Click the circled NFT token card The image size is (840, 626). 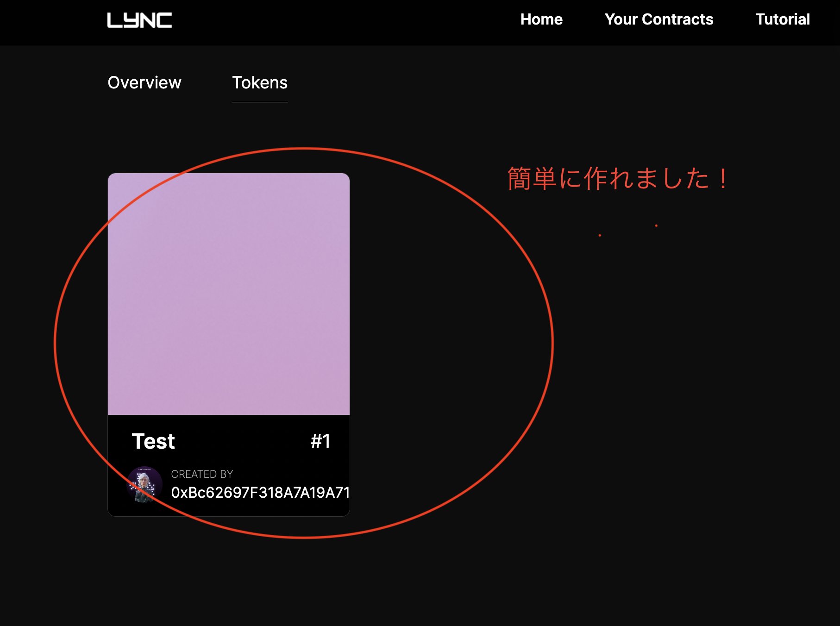pyautogui.click(x=228, y=343)
